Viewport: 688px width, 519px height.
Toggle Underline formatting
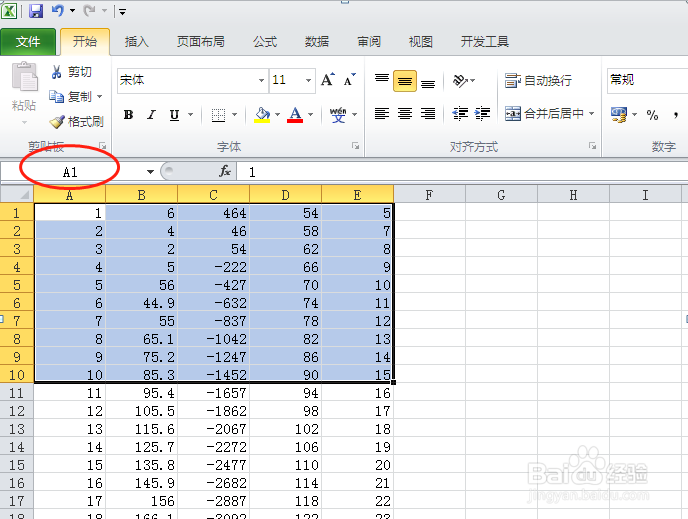(174, 115)
